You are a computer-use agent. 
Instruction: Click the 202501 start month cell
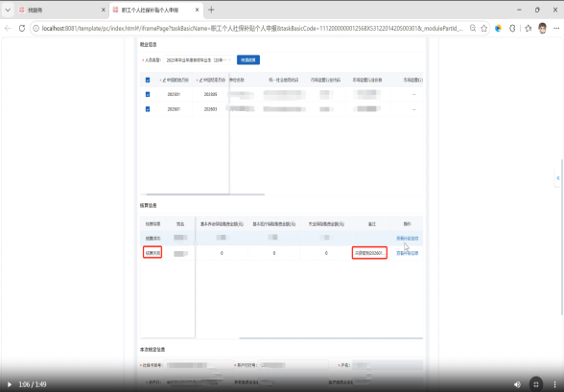pos(174,109)
